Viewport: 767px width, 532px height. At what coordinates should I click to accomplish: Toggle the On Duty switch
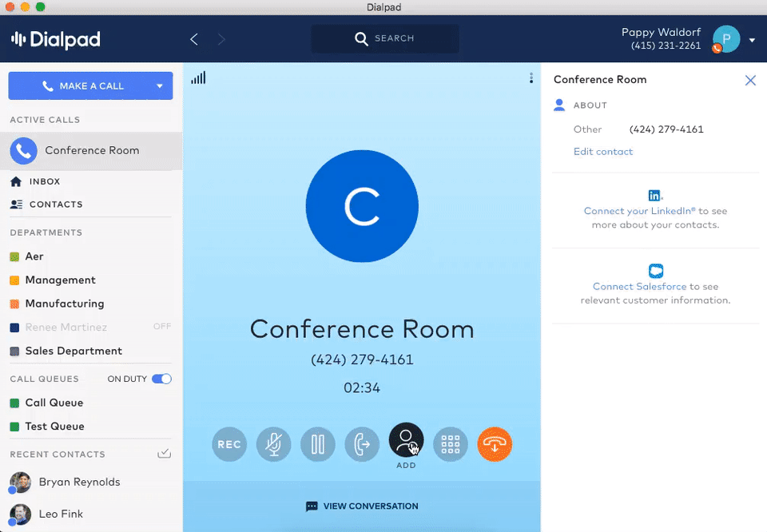(x=161, y=379)
